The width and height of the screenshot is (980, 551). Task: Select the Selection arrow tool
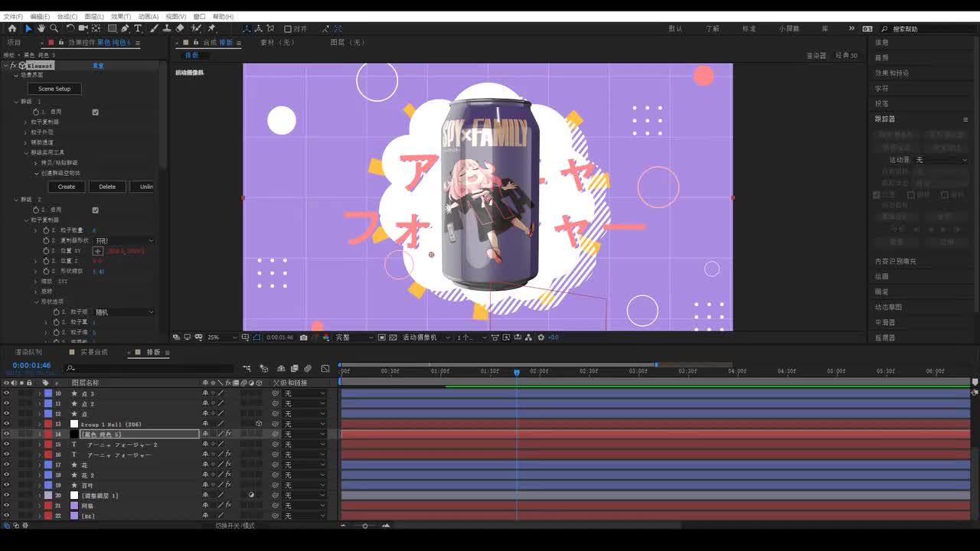[28, 28]
